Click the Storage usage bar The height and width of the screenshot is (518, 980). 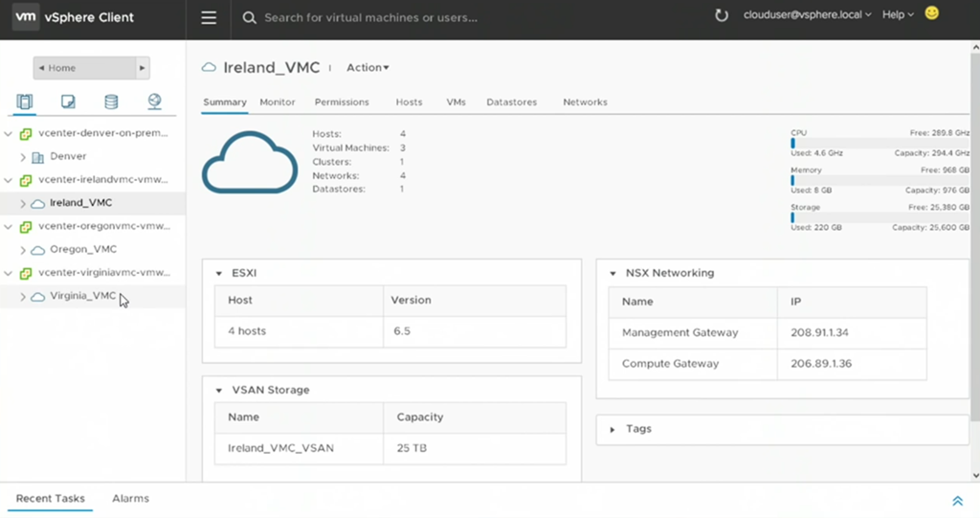880,217
